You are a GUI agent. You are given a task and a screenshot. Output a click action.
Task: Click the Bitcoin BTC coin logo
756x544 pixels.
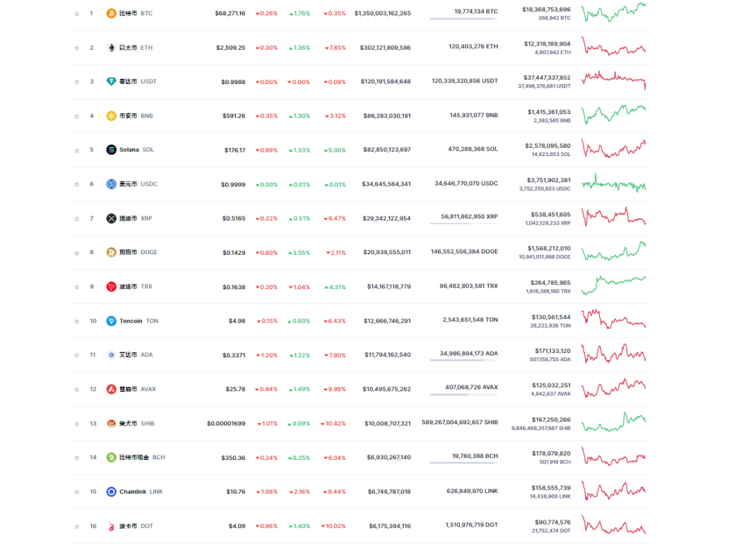(x=111, y=13)
